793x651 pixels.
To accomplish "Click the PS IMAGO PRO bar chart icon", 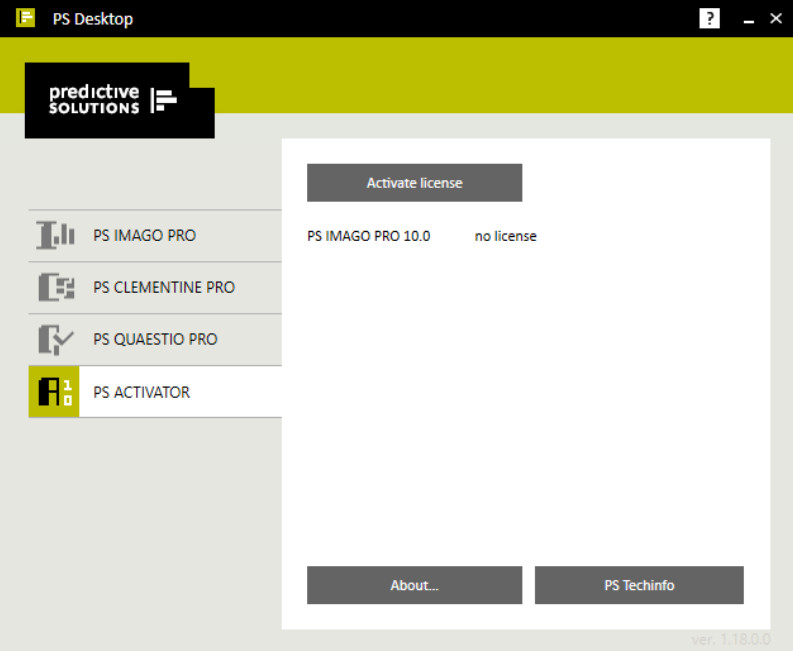I will 56,235.
